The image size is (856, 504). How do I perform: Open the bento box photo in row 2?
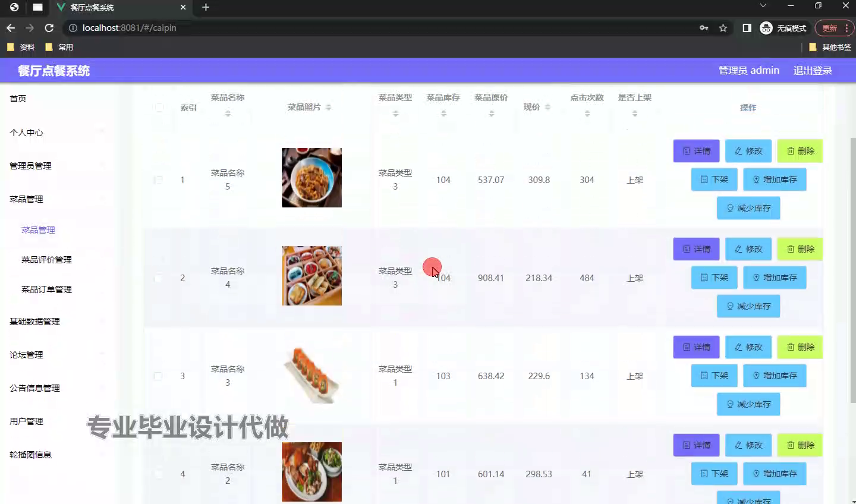pos(311,276)
